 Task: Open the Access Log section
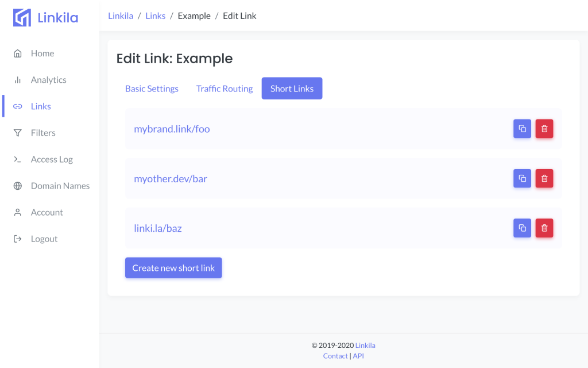52,159
